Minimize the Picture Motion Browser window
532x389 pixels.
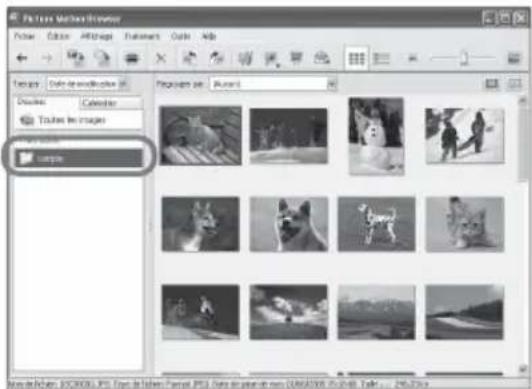click(488, 18)
